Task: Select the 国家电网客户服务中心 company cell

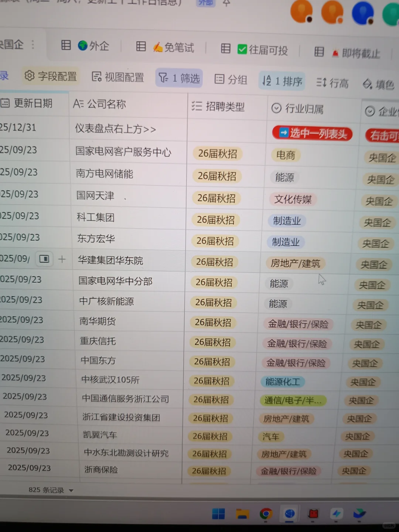Action: click(x=128, y=151)
